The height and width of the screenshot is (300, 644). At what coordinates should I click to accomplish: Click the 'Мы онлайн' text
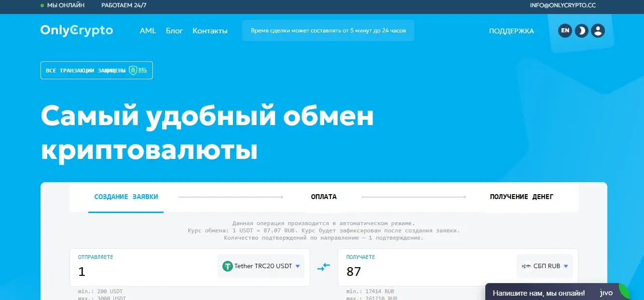pyautogui.click(x=66, y=6)
